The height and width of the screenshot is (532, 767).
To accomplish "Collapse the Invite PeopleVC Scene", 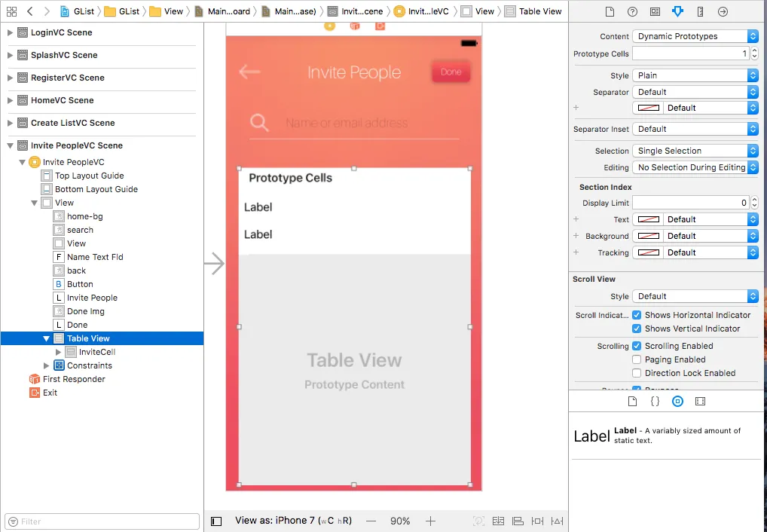I will pyautogui.click(x=10, y=145).
